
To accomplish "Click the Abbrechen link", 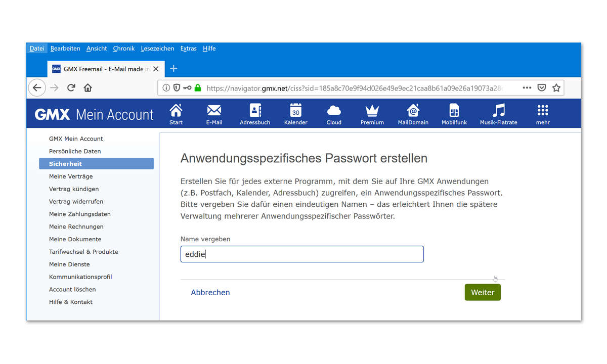I will [x=210, y=292].
